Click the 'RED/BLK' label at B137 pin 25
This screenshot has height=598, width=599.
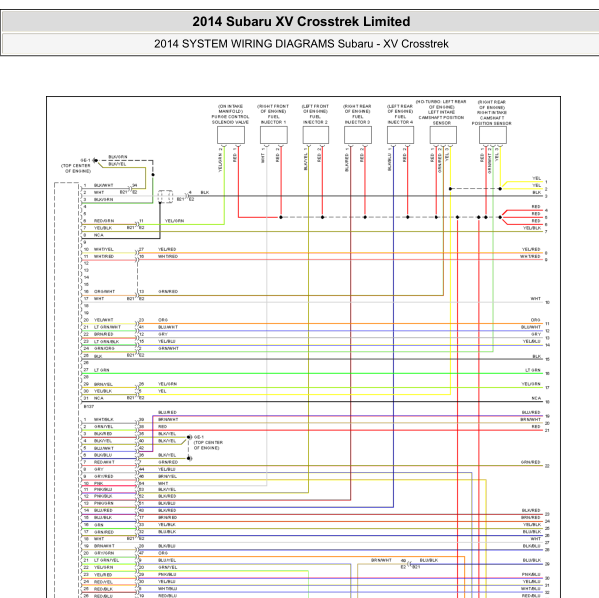point(103,589)
